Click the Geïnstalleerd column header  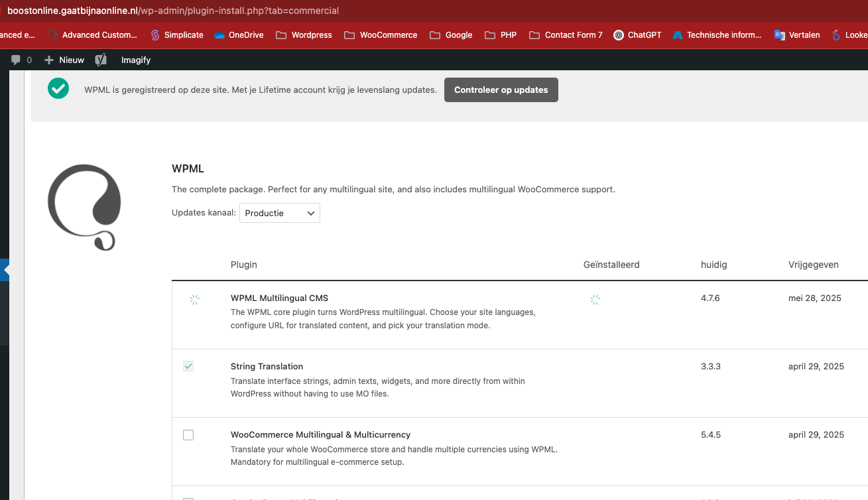pyautogui.click(x=611, y=265)
